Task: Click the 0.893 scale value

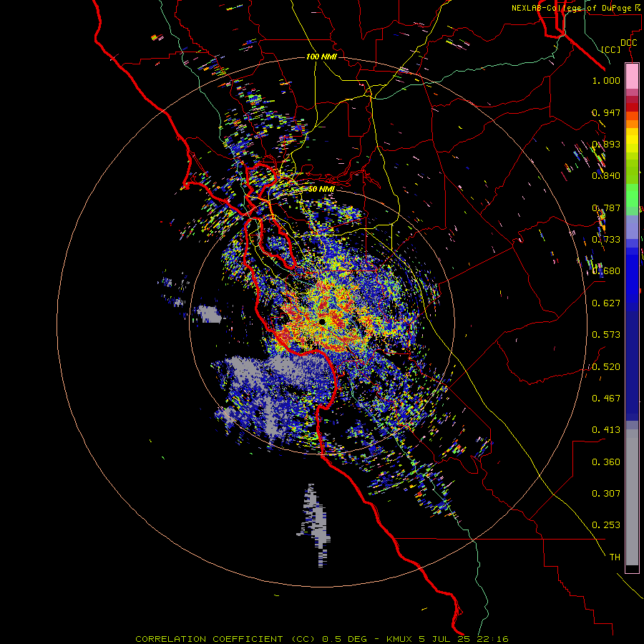Action: click(606, 144)
